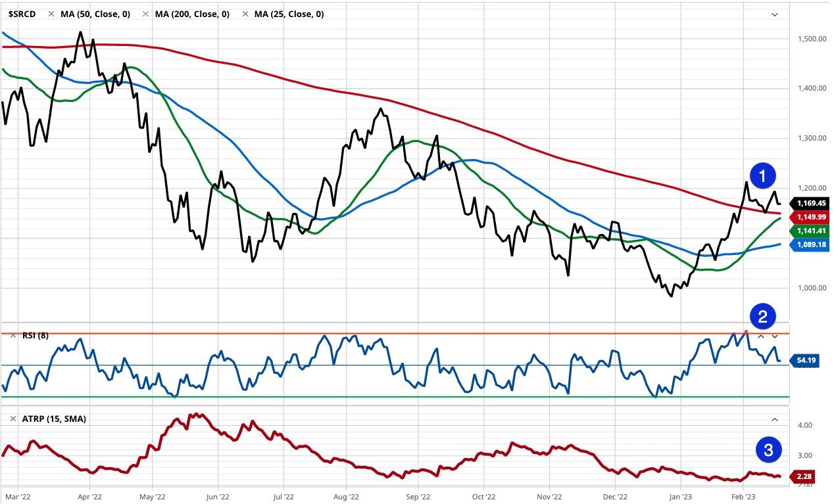Open the RSI (8) study label
Image resolution: width=834 pixels, height=504 pixels.
click(36, 335)
